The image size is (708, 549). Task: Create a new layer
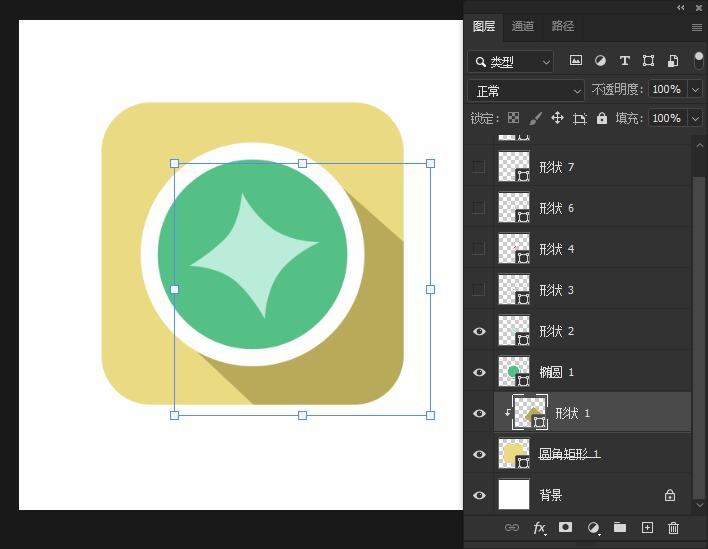coord(647,527)
